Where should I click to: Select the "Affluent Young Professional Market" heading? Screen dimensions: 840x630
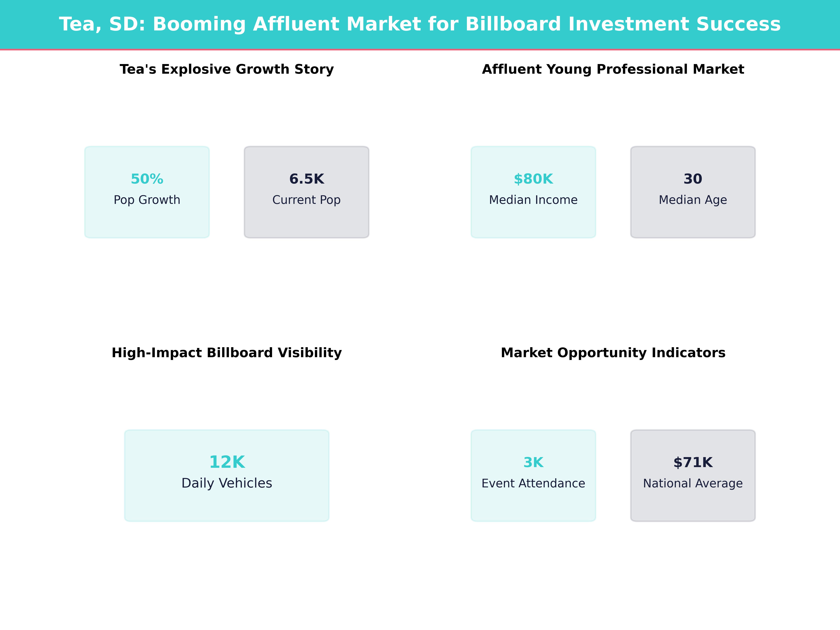coord(613,69)
